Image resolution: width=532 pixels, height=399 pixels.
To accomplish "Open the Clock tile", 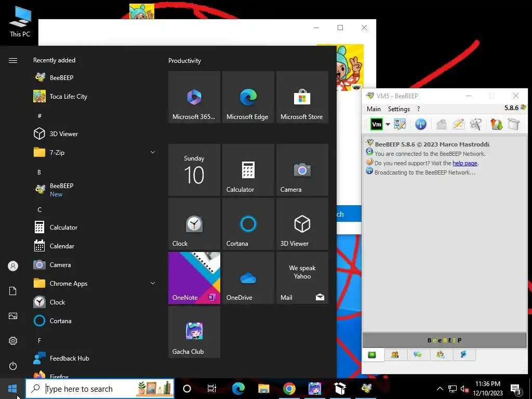I will [194, 224].
